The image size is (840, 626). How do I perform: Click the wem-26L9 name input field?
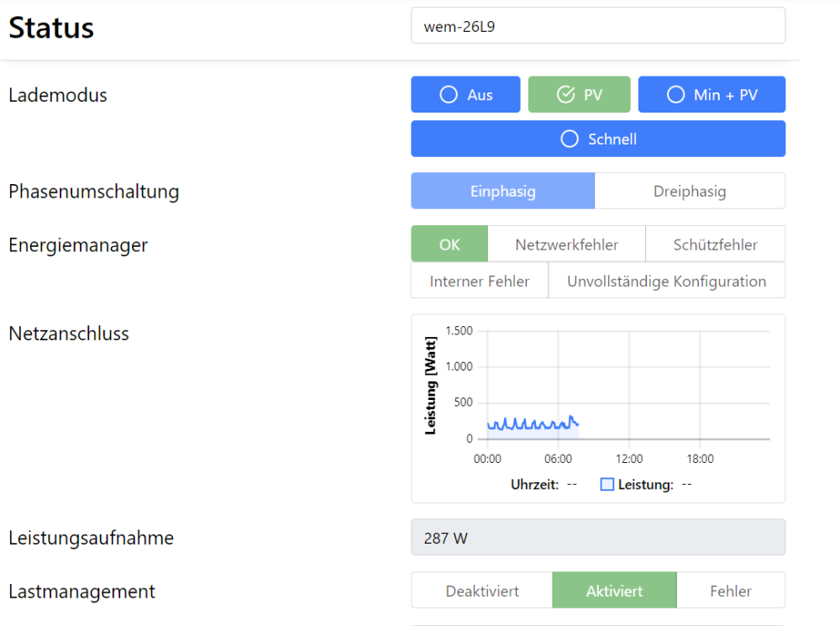click(x=598, y=25)
